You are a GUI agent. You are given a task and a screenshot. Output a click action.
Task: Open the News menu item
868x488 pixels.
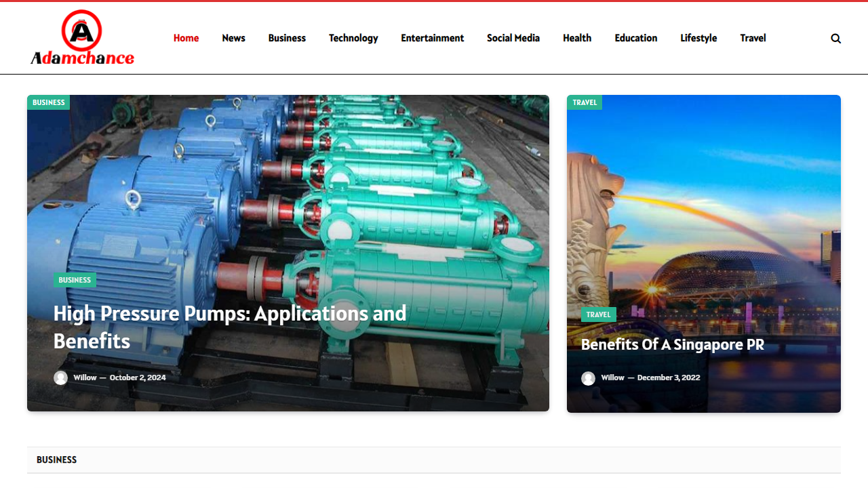pyautogui.click(x=233, y=38)
